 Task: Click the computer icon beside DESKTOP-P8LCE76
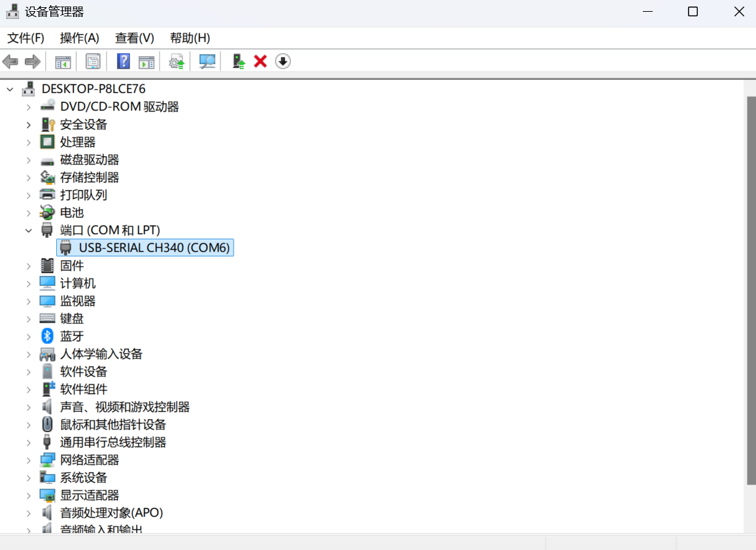[29, 89]
